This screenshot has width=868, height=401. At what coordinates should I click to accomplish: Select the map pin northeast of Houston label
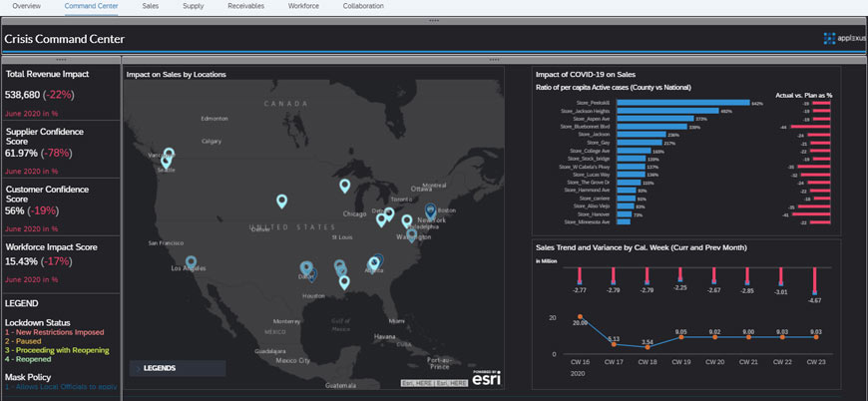pyautogui.click(x=344, y=282)
